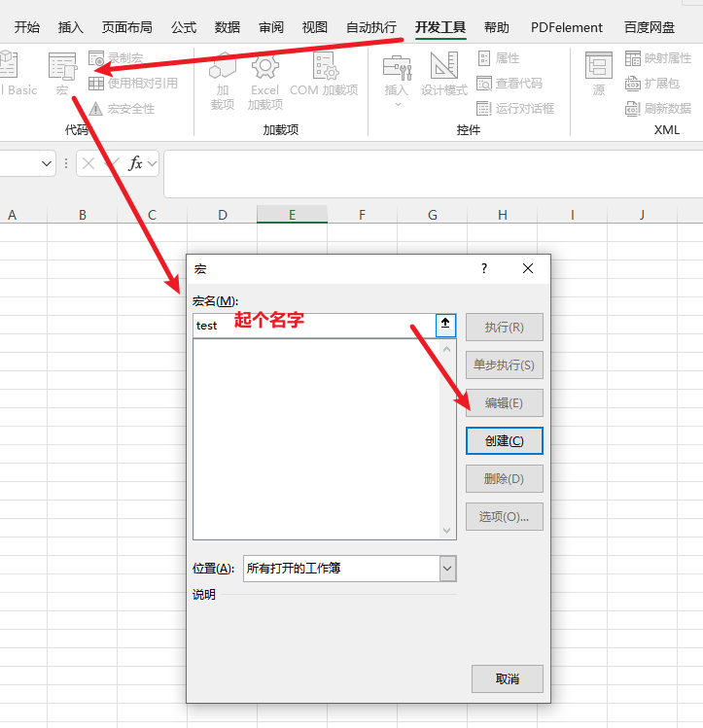
Task: Open the Macros (宏) ribbon icon
Action: point(62,73)
